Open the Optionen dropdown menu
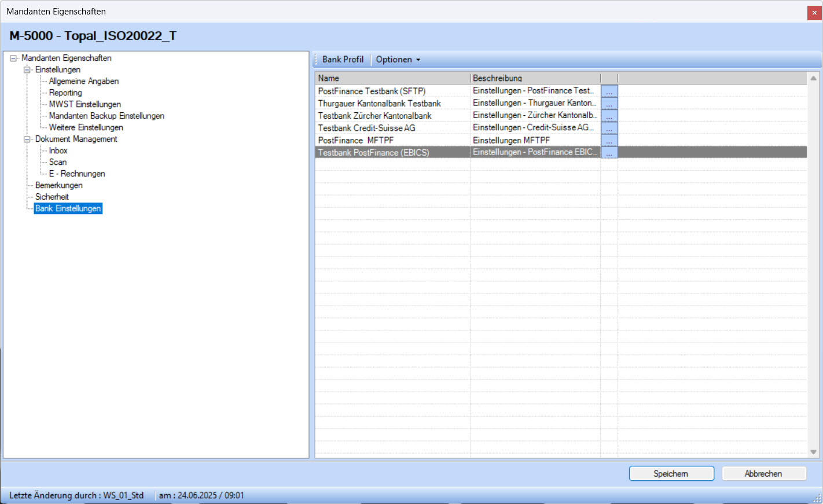The width and height of the screenshot is (823, 504). click(x=398, y=60)
